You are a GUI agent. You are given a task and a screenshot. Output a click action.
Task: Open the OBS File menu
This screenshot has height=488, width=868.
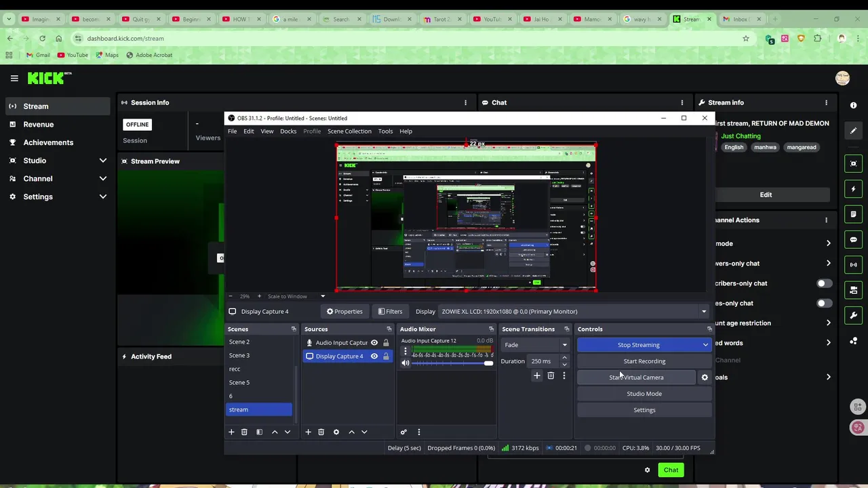tap(232, 131)
